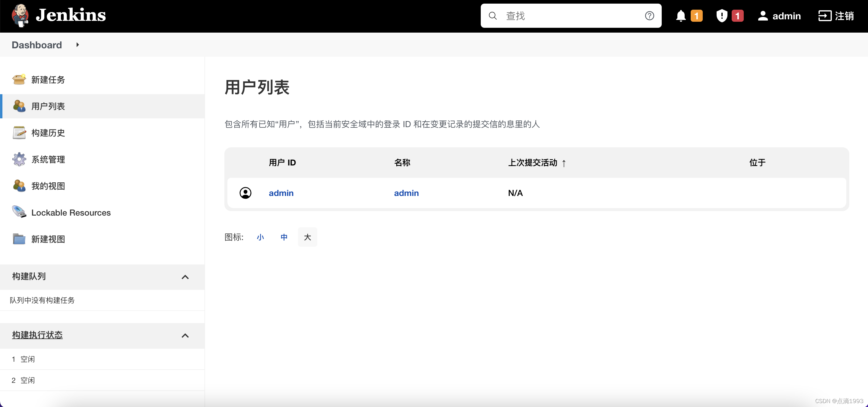The image size is (868, 407).
Task: Open the security shield warning icon
Action: (721, 16)
